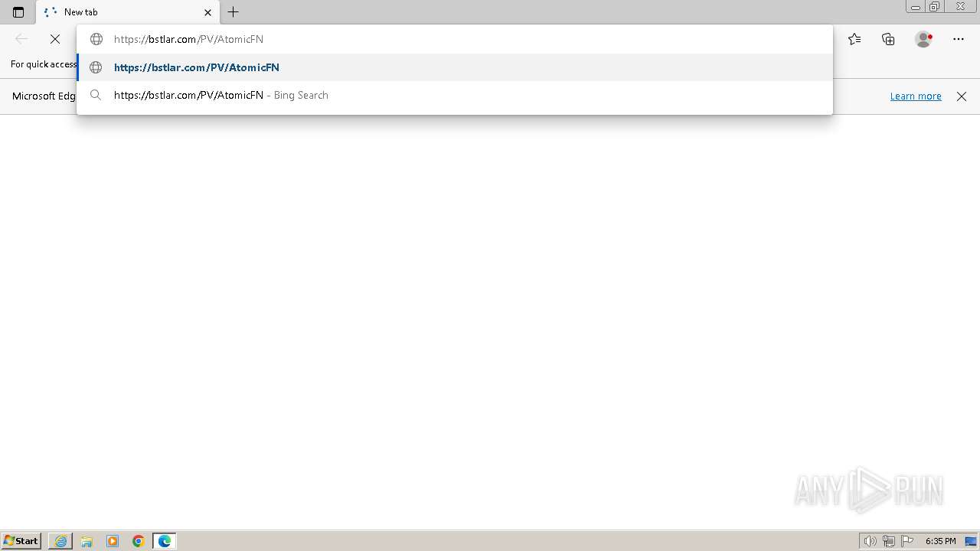Select the New tab tab
Screen dimensions: 980x551
tap(127, 12)
